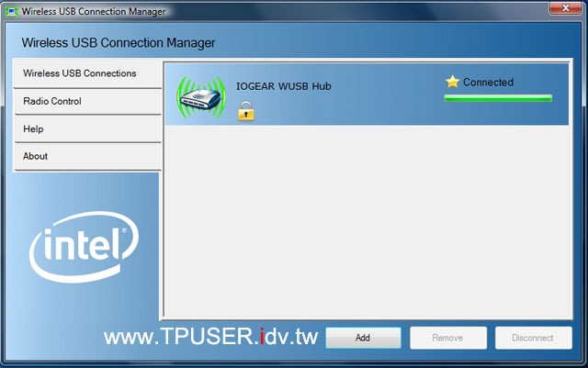The width and height of the screenshot is (588, 368).
Task: Click the app icon in the title bar
Action: (12, 11)
